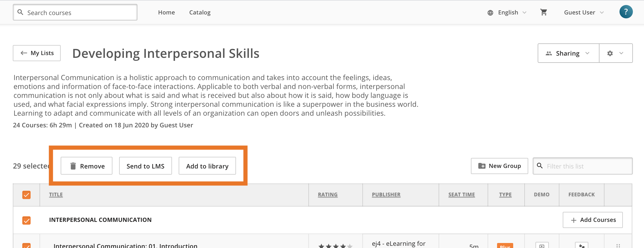Click the globe language icon

tap(490, 13)
